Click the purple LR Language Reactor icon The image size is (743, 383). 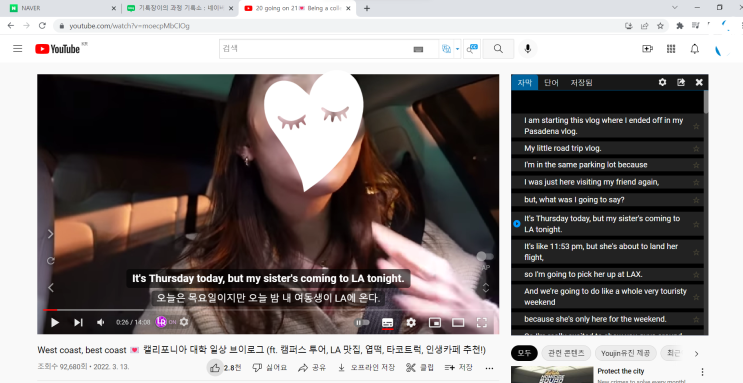[161, 322]
